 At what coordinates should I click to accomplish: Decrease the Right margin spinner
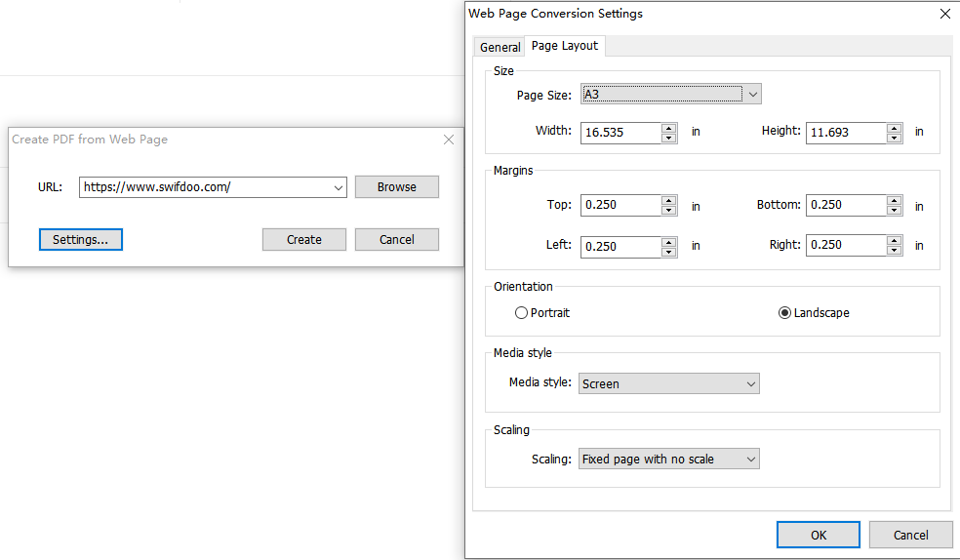pos(895,250)
